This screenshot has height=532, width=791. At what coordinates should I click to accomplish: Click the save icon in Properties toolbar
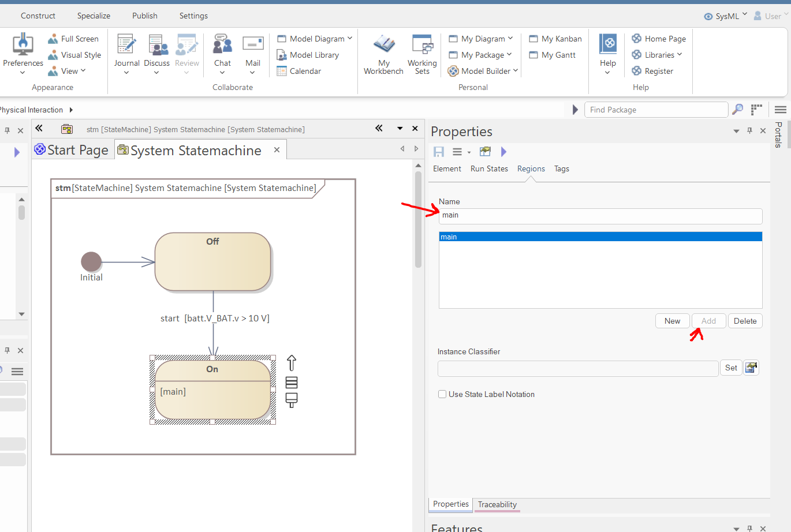coord(439,152)
